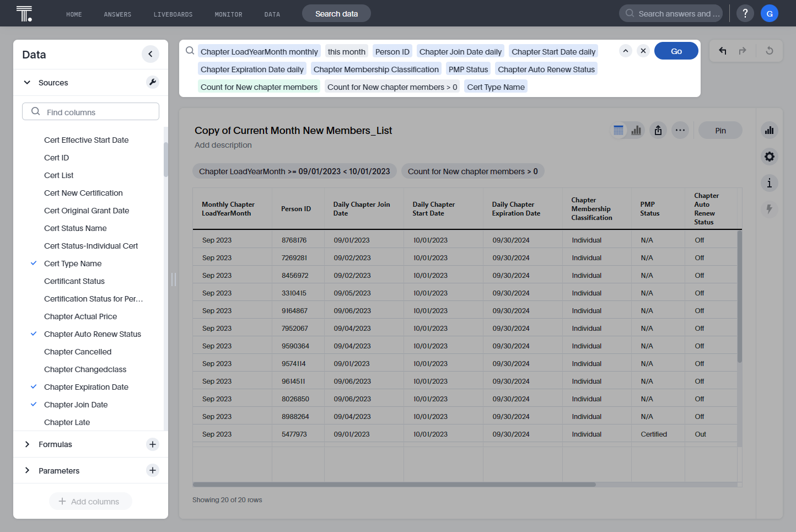Open the chart type sidebar icon
The height and width of the screenshot is (532, 796).
click(x=770, y=130)
